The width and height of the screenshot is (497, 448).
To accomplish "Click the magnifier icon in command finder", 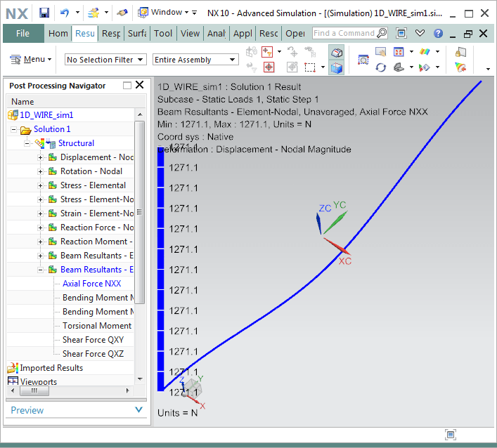I will [382, 33].
